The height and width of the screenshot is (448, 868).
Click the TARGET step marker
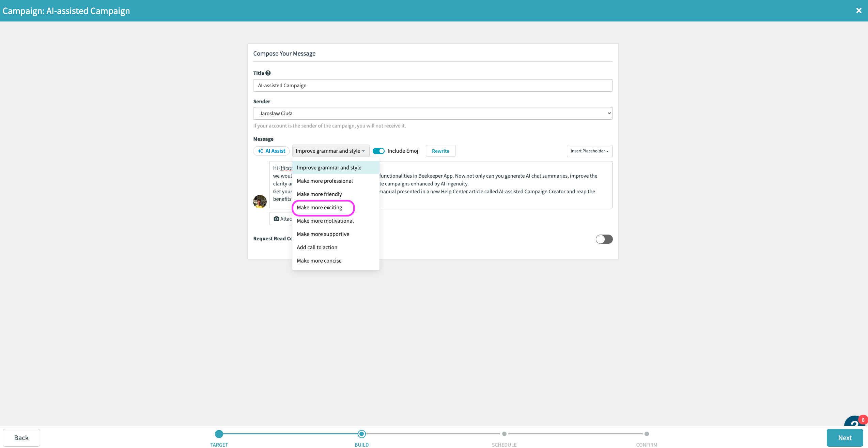point(219,434)
